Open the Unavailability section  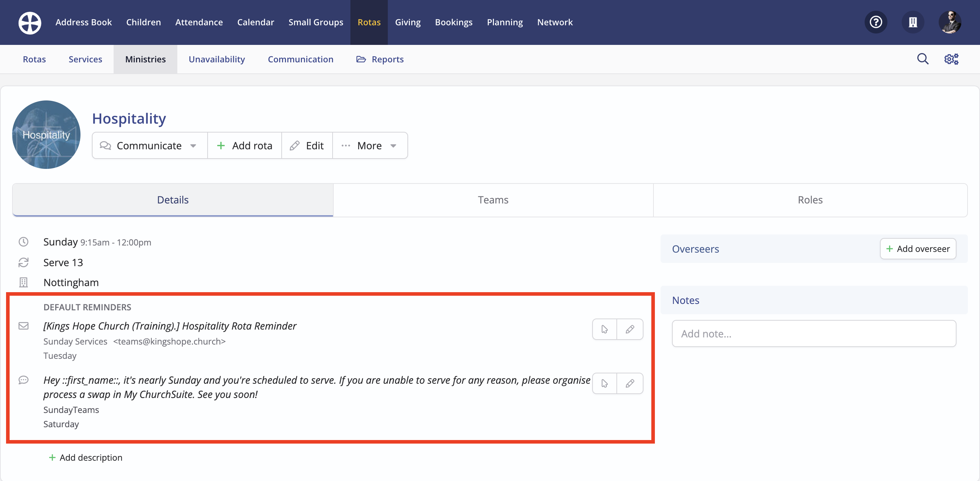[217, 59]
